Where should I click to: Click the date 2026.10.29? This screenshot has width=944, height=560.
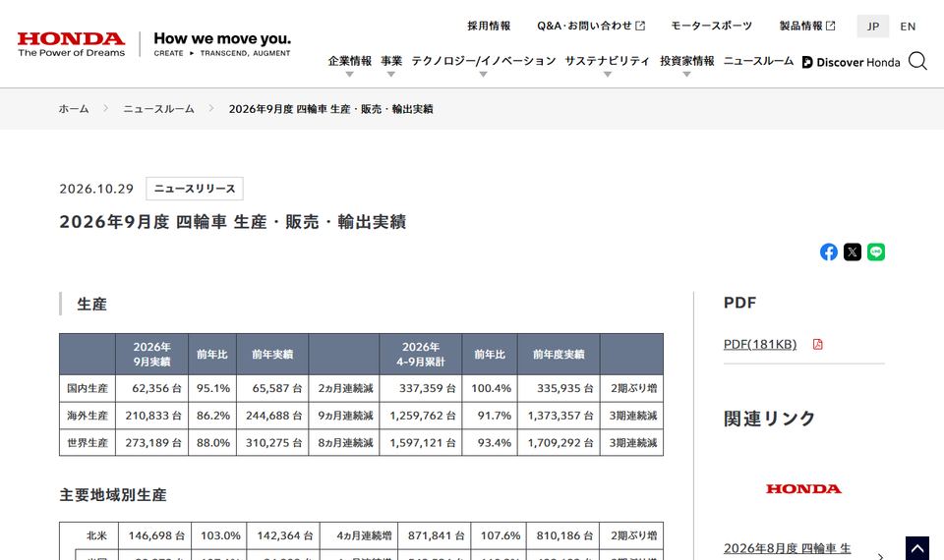96,189
